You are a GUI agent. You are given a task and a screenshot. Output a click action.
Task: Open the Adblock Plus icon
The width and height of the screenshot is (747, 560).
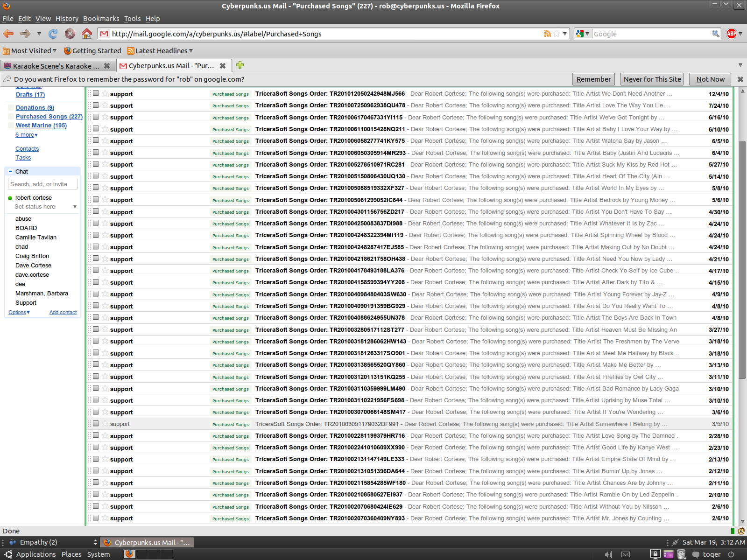(x=731, y=34)
